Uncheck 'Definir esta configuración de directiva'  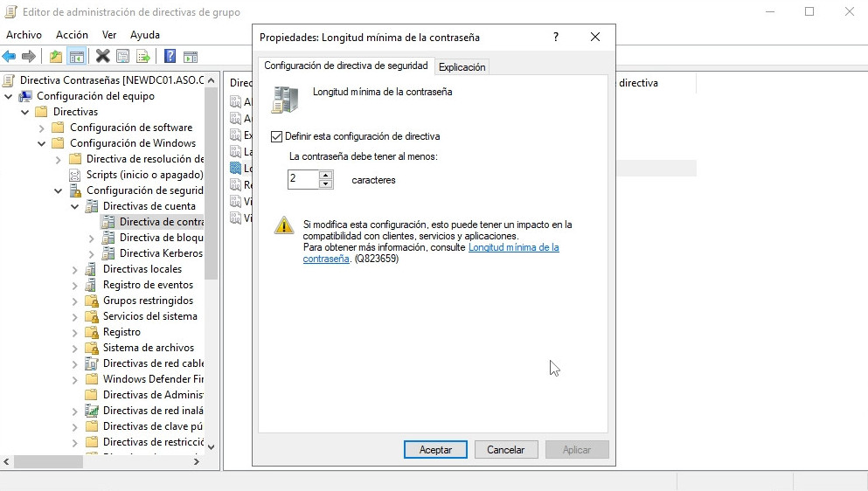pos(277,136)
